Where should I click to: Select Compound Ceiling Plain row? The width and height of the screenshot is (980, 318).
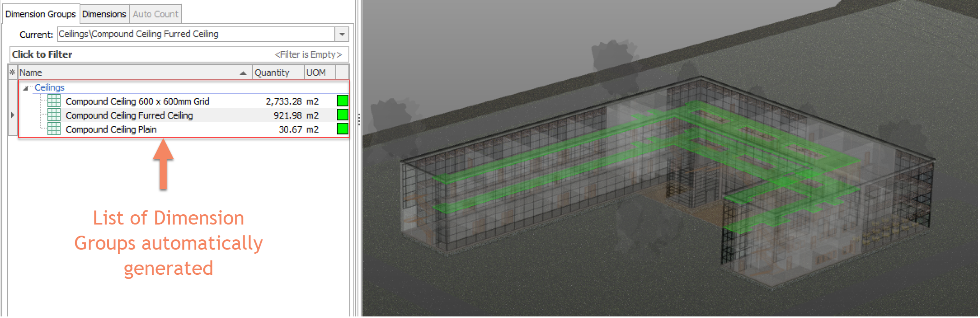tap(183, 129)
